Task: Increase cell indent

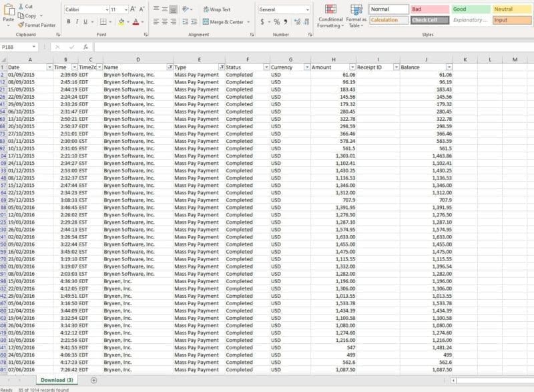Action: pyautogui.click(x=194, y=22)
